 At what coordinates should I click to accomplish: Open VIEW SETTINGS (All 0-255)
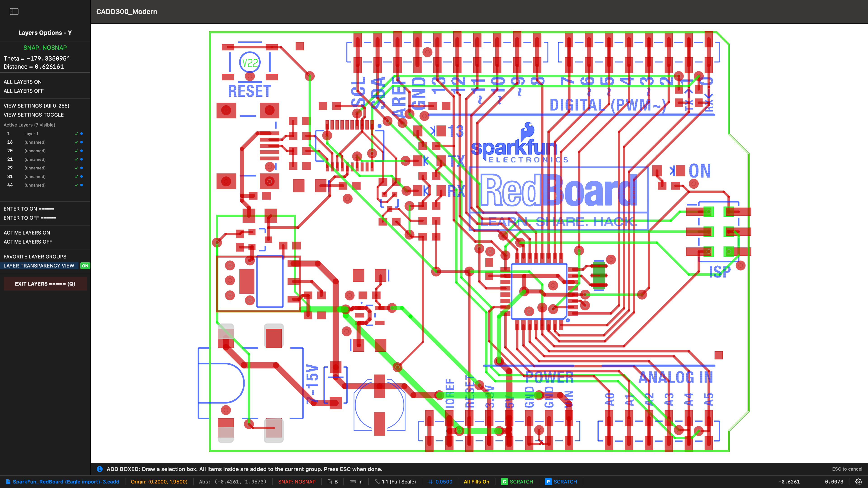coord(36,106)
